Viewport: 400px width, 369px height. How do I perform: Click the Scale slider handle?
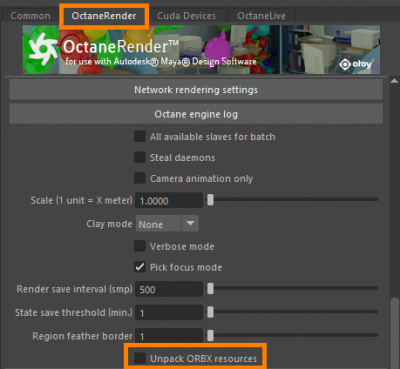pyautogui.click(x=210, y=200)
